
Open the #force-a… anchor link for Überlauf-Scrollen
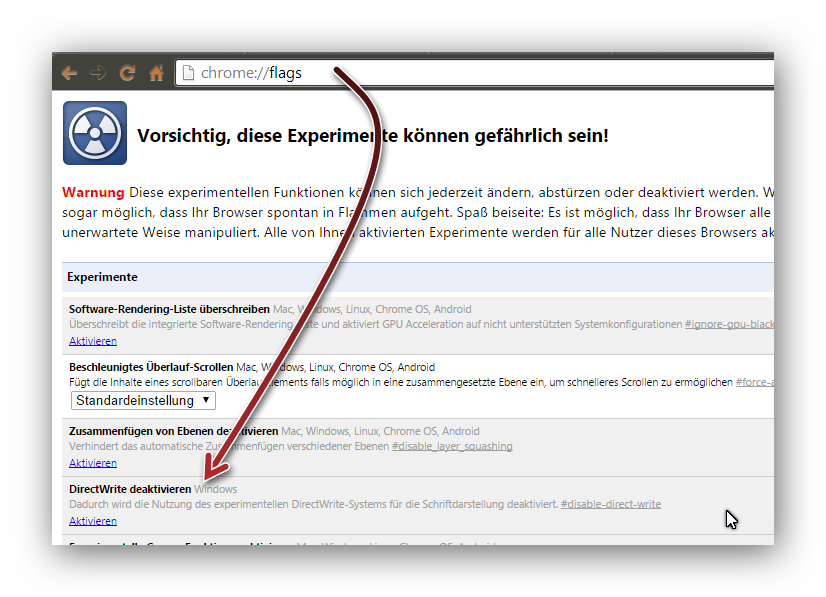754,382
